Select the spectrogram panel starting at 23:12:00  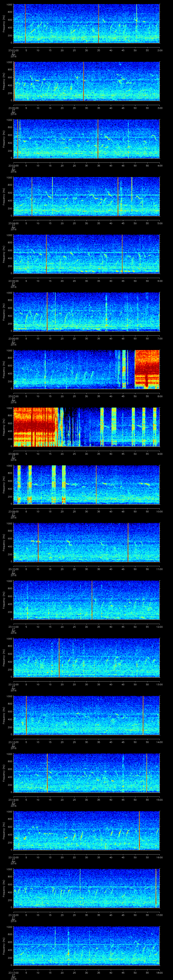pos(87,657)
